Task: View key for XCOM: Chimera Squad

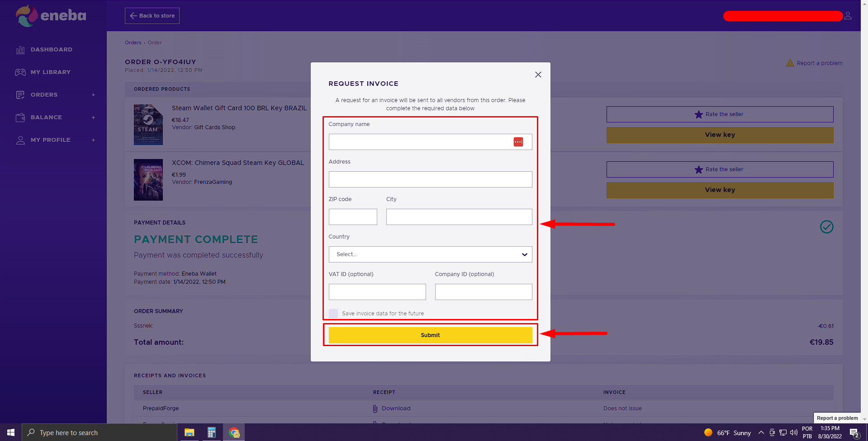Action: pyautogui.click(x=720, y=190)
